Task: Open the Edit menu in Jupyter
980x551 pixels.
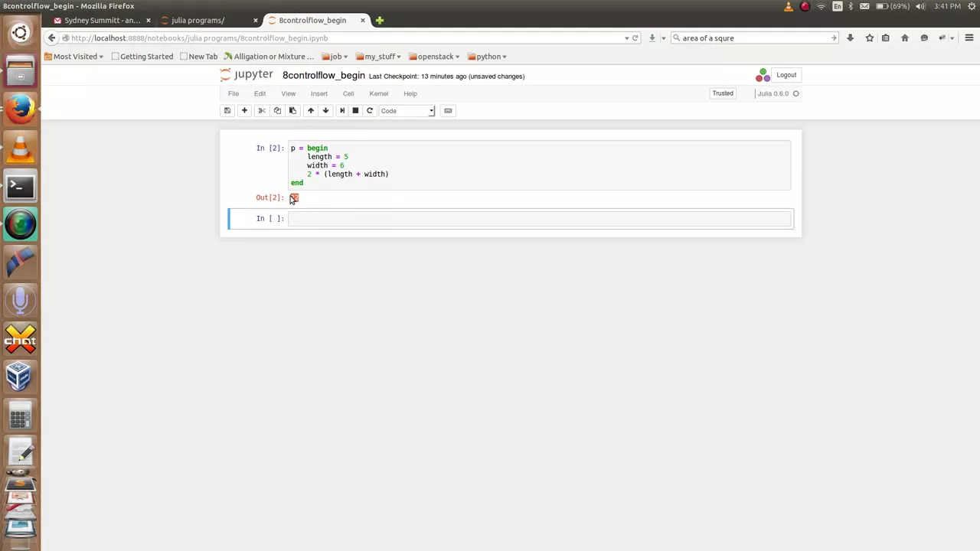Action: (x=260, y=93)
